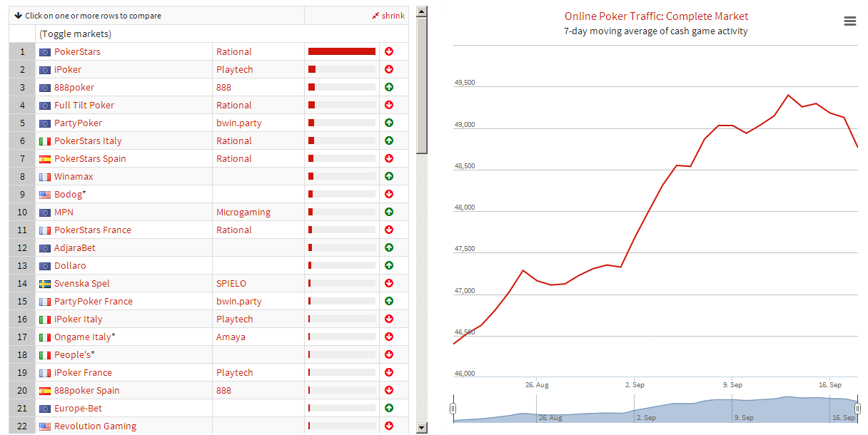
Task: Open the PartyPoker France link
Action: (94, 301)
